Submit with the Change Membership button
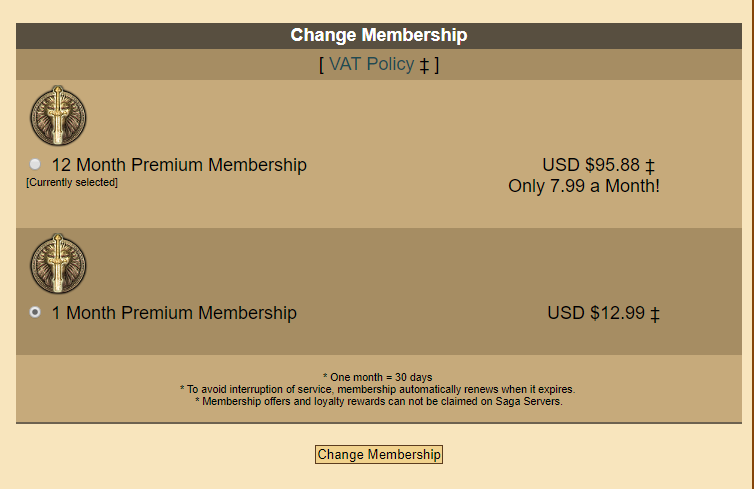Viewport: 754px width, 489px height. pyautogui.click(x=379, y=454)
